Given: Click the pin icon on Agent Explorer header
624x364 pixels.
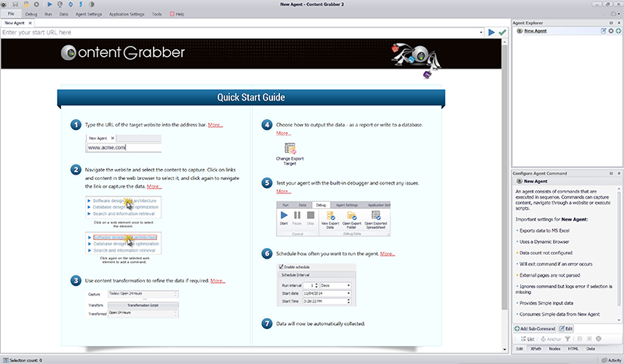Looking at the screenshot, I should (x=619, y=23).
